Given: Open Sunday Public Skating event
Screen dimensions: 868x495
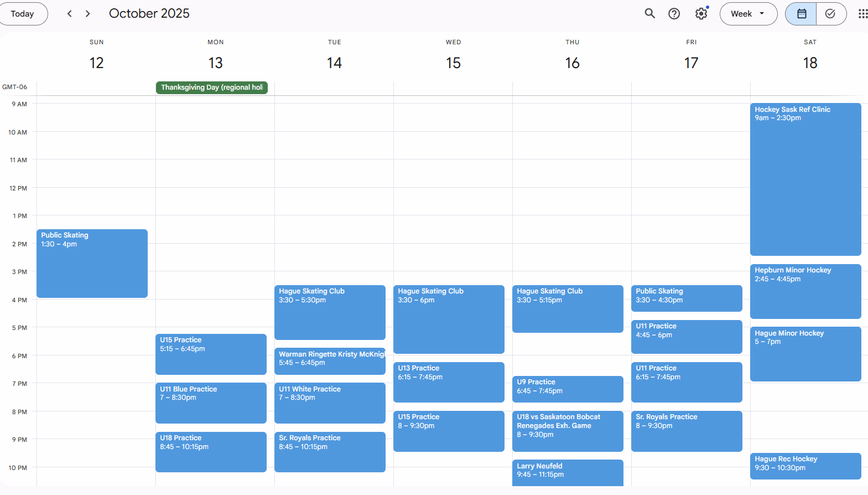Looking at the screenshot, I should point(92,263).
